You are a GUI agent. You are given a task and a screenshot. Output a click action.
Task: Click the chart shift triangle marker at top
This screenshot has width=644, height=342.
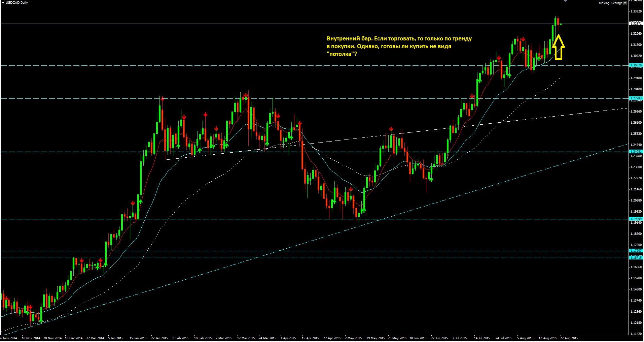coord(566,1)
